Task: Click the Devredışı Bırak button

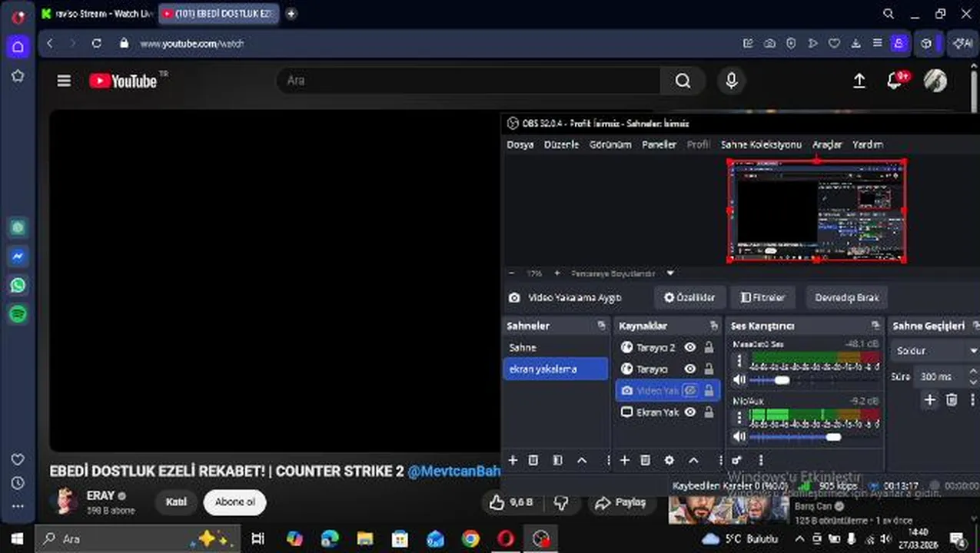Action: click(847, 297)
